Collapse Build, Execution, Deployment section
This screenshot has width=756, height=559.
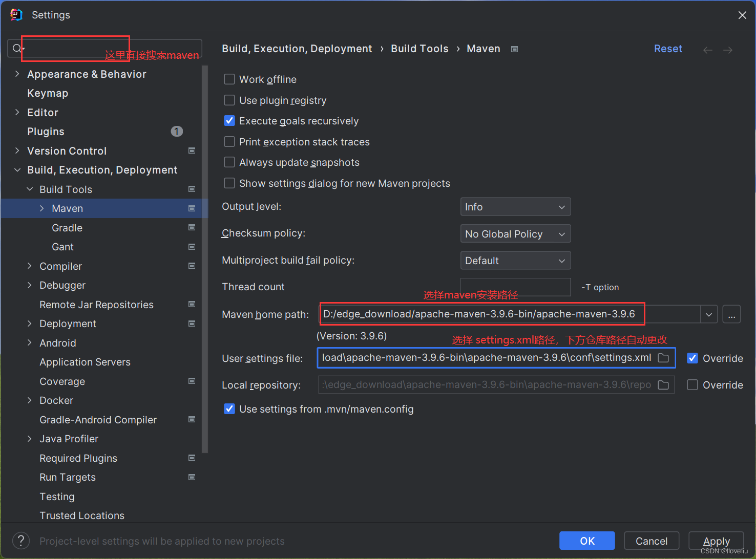[x=17, y=170]
